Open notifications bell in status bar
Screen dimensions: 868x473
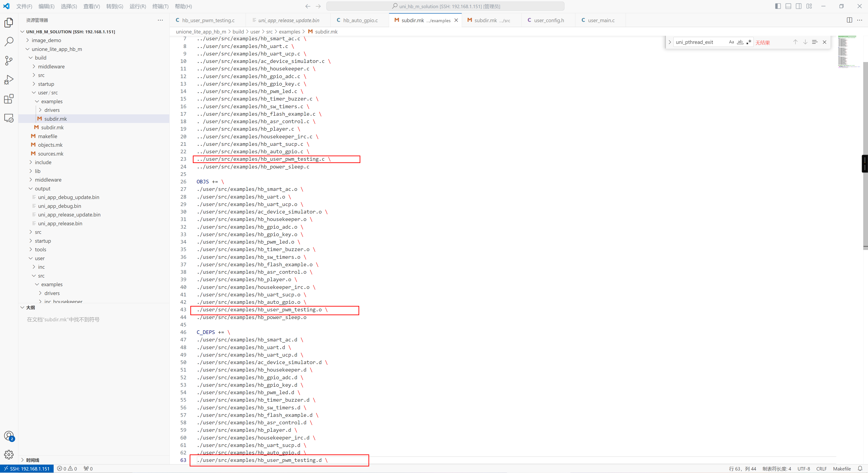point(860,469)
